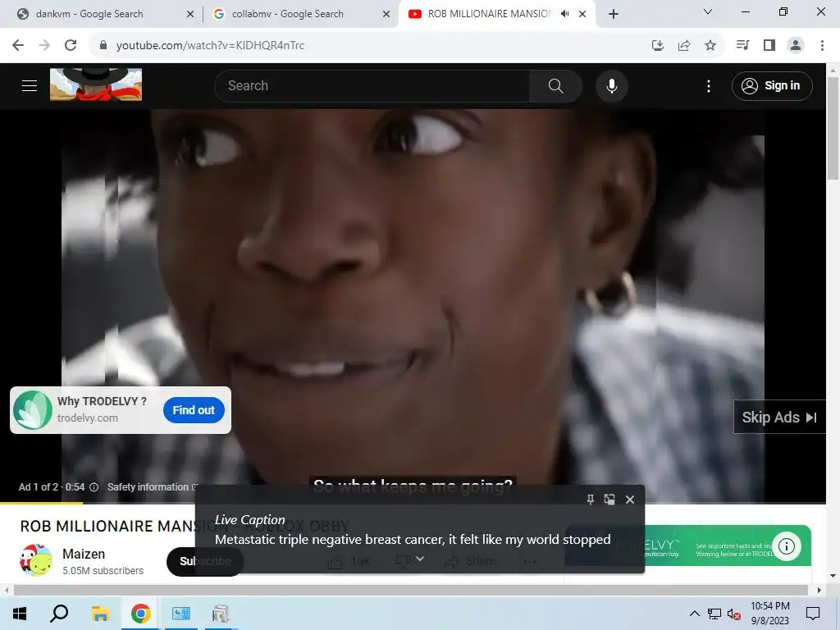840x630 pixels.
Task: Open the network tray icon
Action: point(714,614)
